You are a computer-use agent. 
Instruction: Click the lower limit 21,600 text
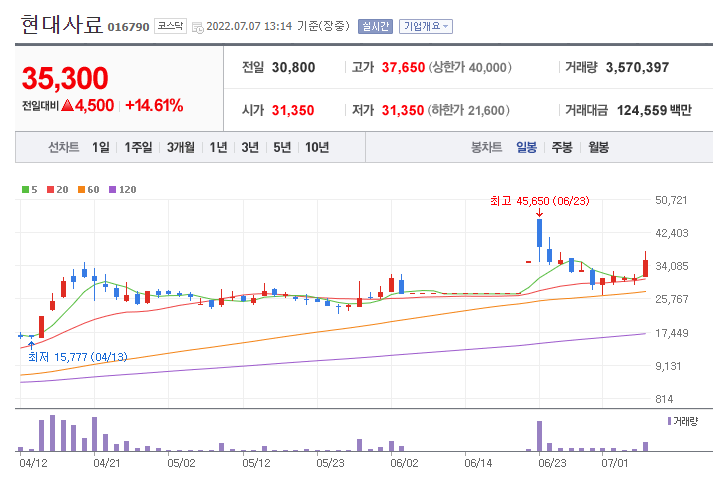[469, 110]
